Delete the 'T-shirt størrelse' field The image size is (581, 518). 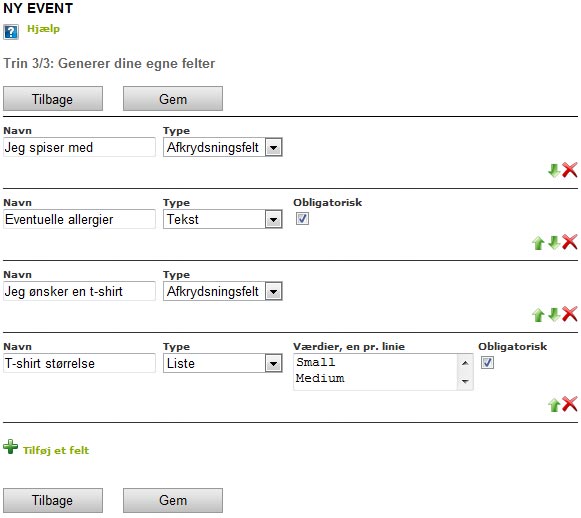click(570, 404)
